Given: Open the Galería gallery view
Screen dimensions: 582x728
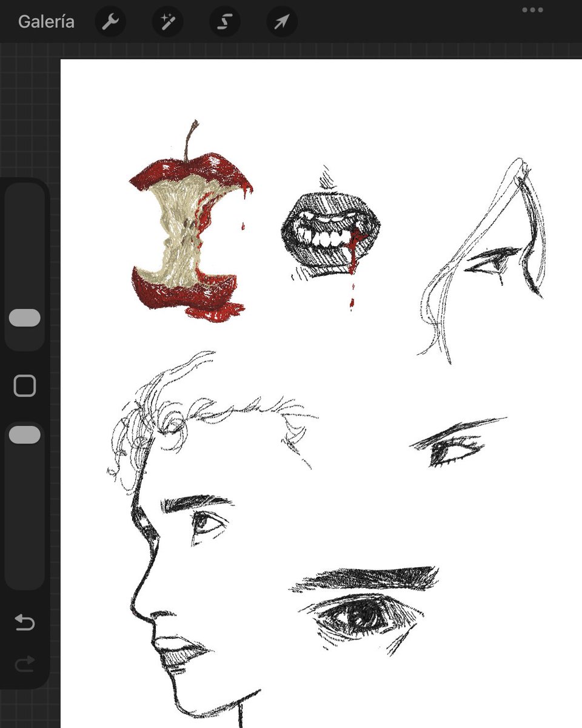Looking at the screenshot, I should (x=46, y=22).
